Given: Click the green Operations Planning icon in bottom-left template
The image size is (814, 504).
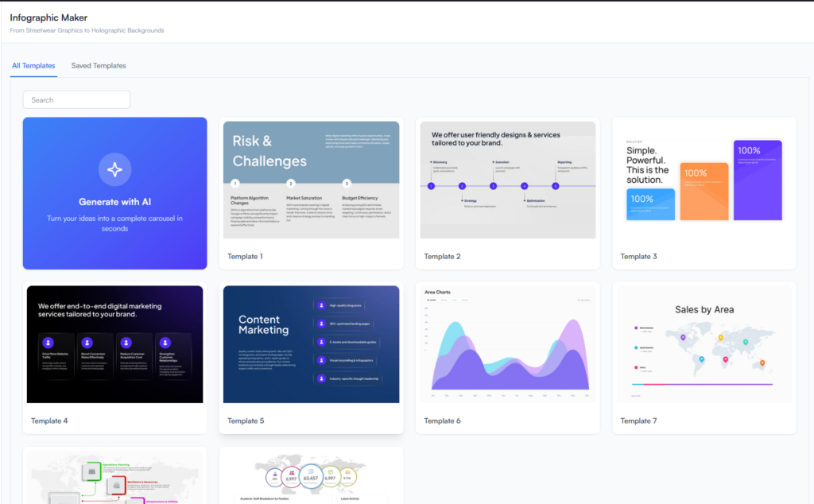Looking at the screenshot, I should click(91, 470).
